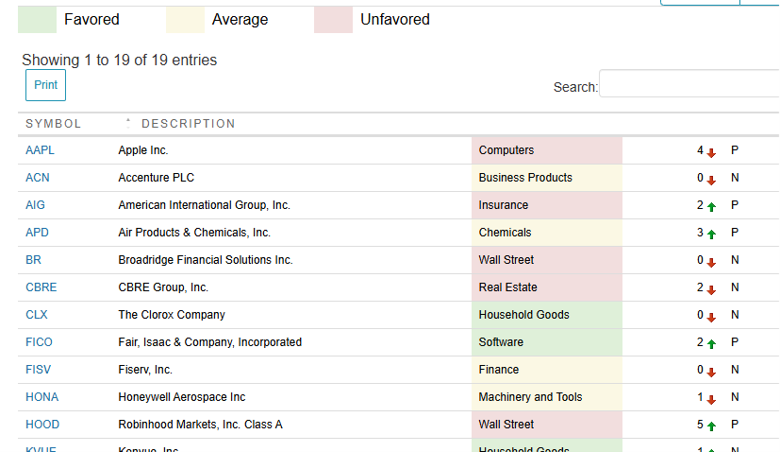780x452 pixels.
Task: Click the Insurance sector cell
Action: [547, 205]
